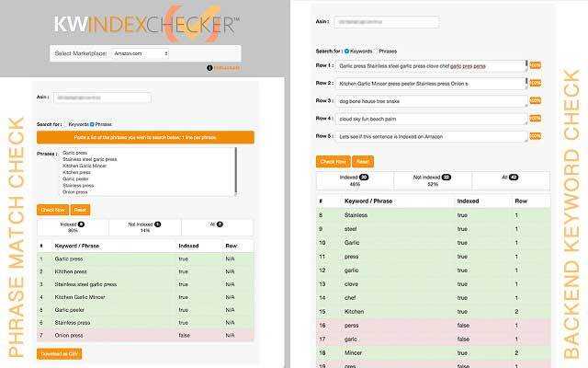Select the 'clove' keyword row

(434, 284)
